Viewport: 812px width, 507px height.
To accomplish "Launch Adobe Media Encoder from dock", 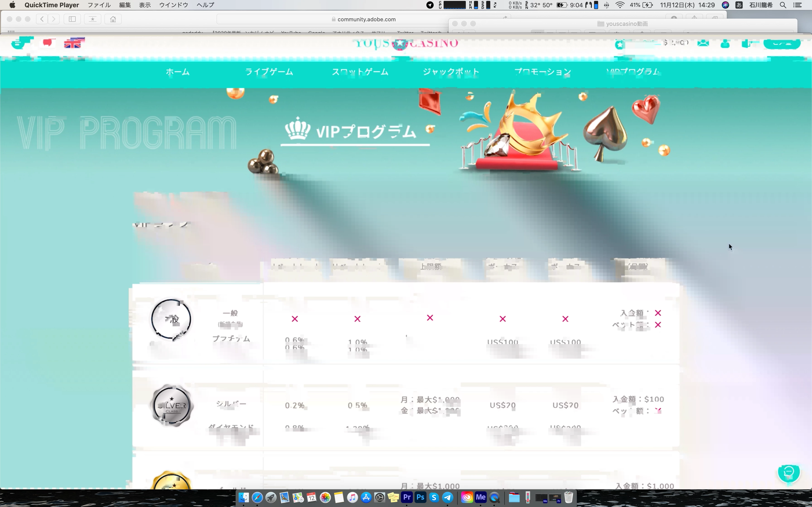I will [481, 497].
